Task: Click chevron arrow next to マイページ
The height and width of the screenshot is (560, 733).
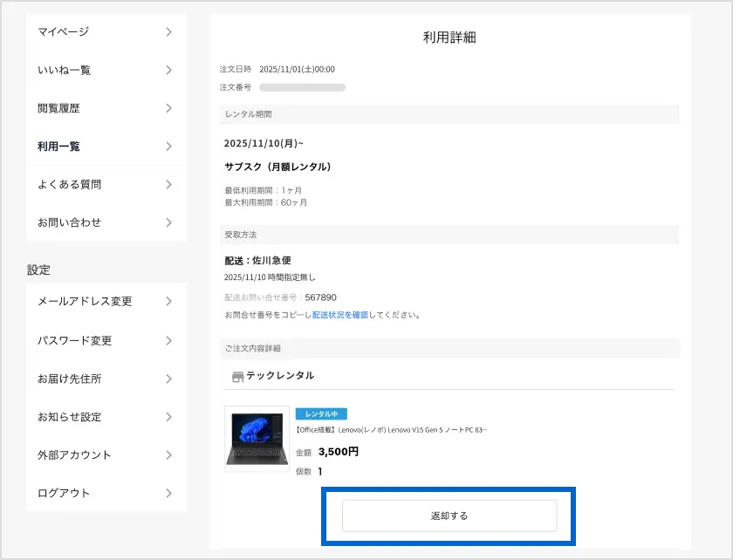Action: [x=168, y=31]
